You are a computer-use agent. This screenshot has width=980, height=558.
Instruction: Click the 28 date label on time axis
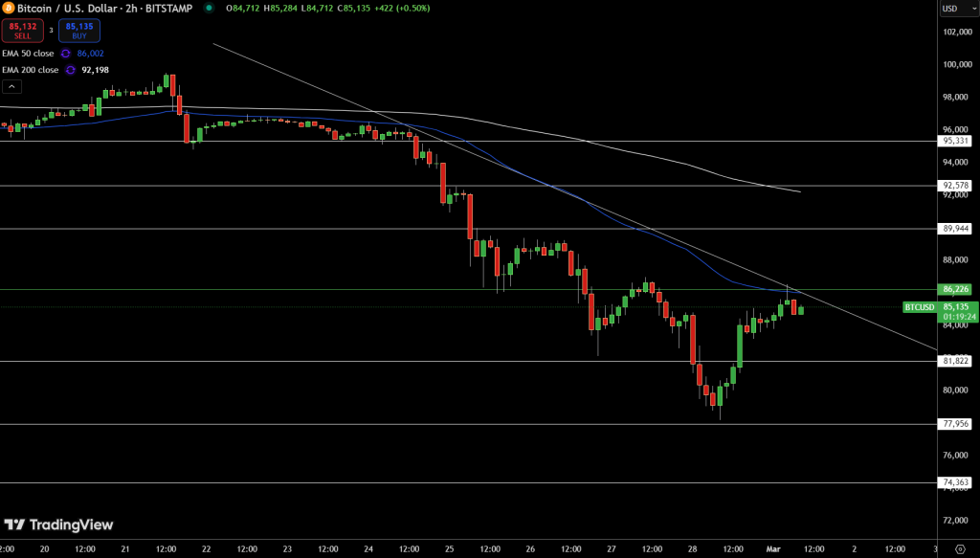pos(693,549)
